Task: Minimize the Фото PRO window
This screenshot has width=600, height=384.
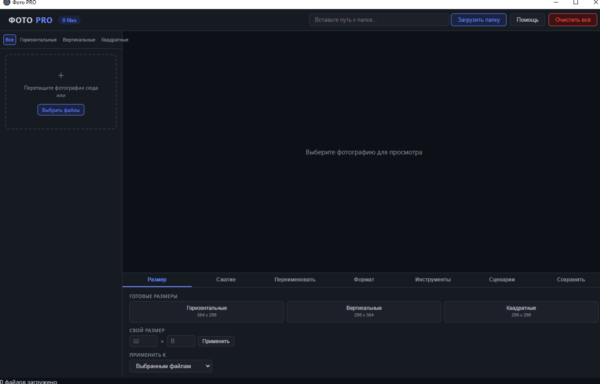Action: pos(556,2)
